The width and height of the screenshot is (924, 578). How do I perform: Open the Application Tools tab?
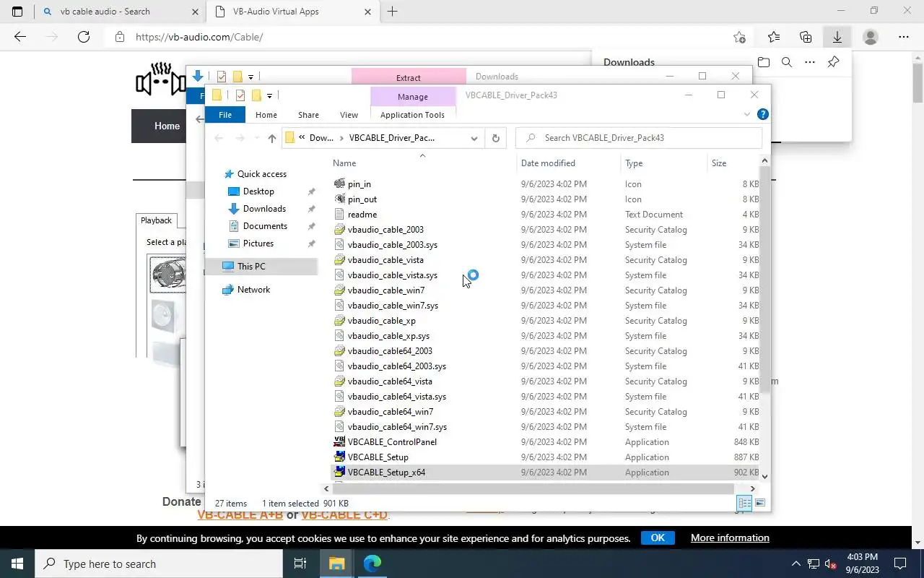click(412, 115)
